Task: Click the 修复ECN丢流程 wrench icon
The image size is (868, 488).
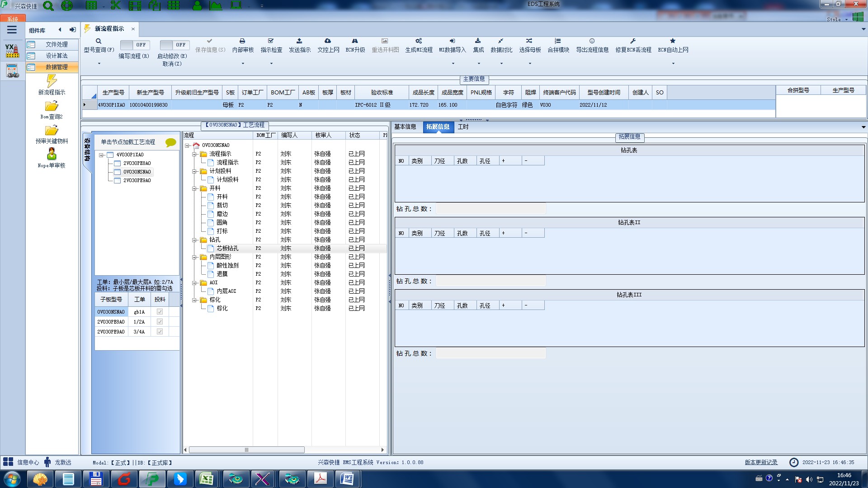Action: point(633,41)
